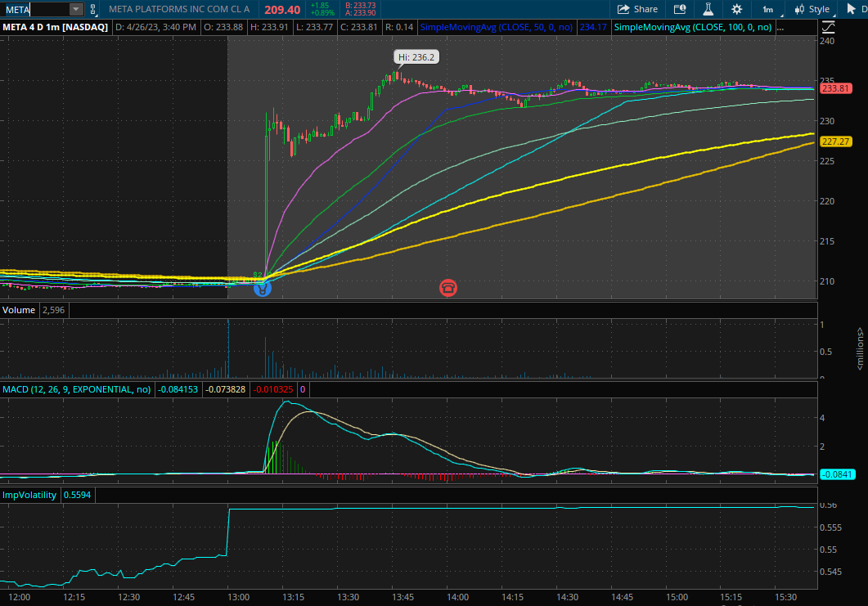This screenshot has width=868, height=606.
Task: Click the earnings lightbulb marker on chart
Action: (262, 287)
